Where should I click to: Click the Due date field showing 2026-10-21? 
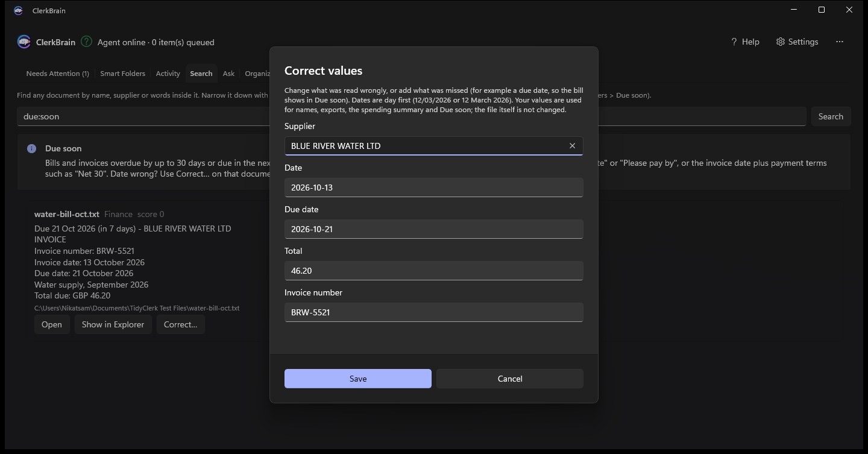click(x=434, y=229)
